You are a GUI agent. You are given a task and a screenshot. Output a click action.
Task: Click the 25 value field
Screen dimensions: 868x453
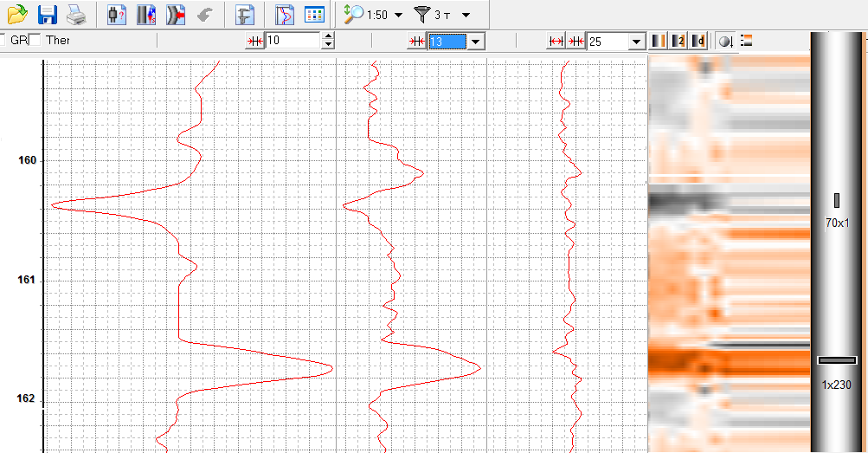click(x=608, y=42)
